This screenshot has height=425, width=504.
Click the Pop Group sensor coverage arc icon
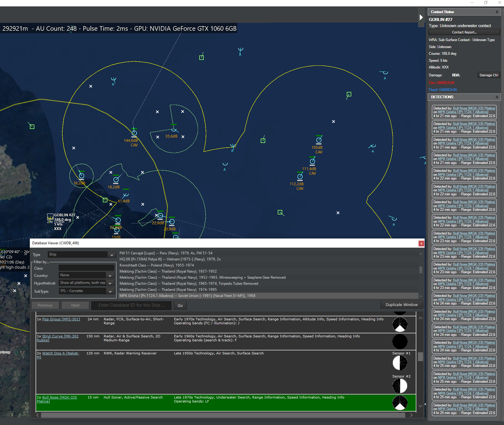(400, 324)
